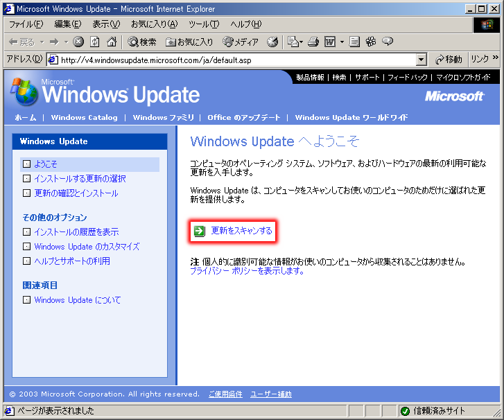
Task: Open the Mail button dropdown arrow
Action: tap(302, 42)
